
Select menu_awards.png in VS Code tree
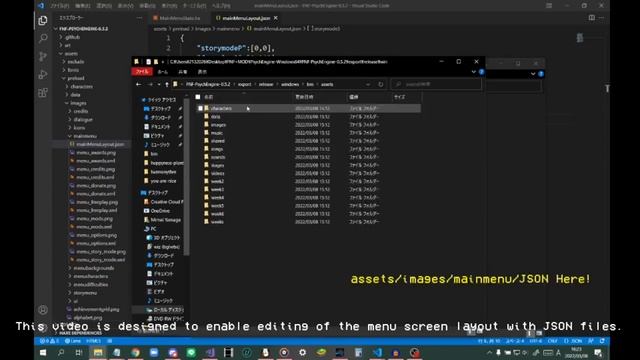[96, 153]
